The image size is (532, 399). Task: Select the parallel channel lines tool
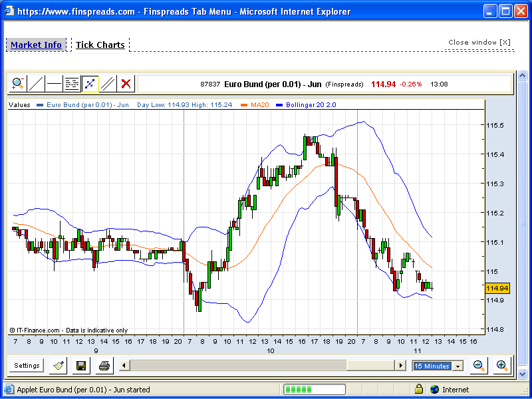(108, 84)
